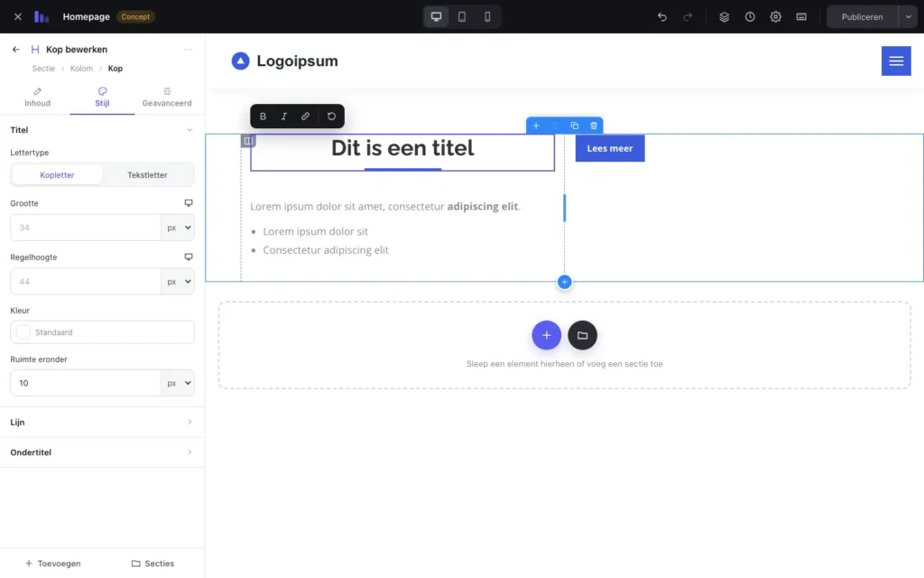This screenshot has width=924, height=578.
Task: Open the three-dot menu for Kop bewerken
Action: pyautogui.click(x=189, y=50)
